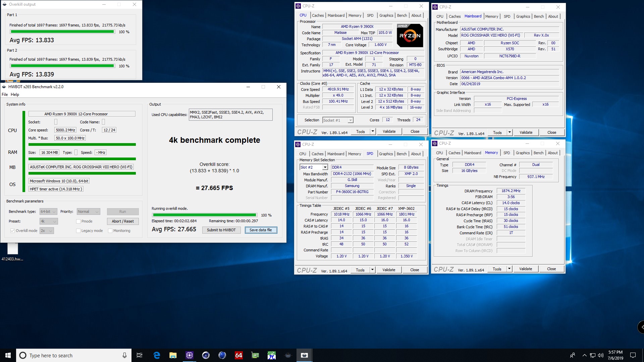Click the network icon in system tray
The height and width of the screenshot is (362, 644).
coord(593,355)
